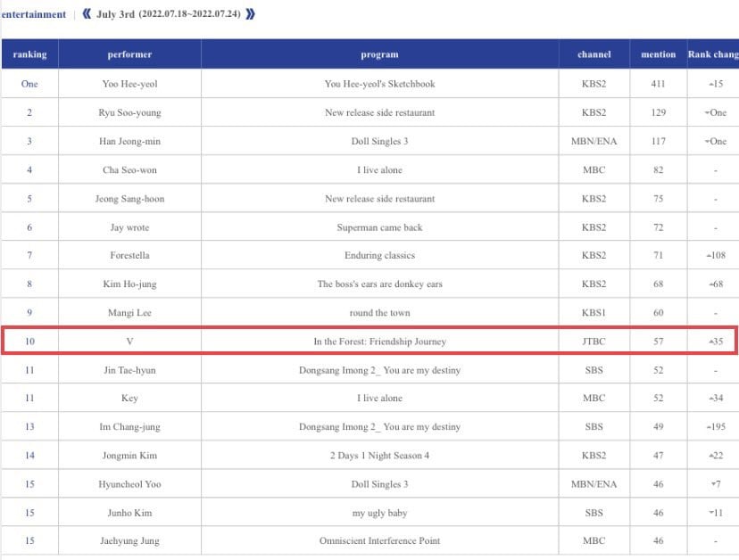The height and width of the screenshot is (560, 739).
Task: Sort by the ranking column header
Action: [x=29, y=54]
